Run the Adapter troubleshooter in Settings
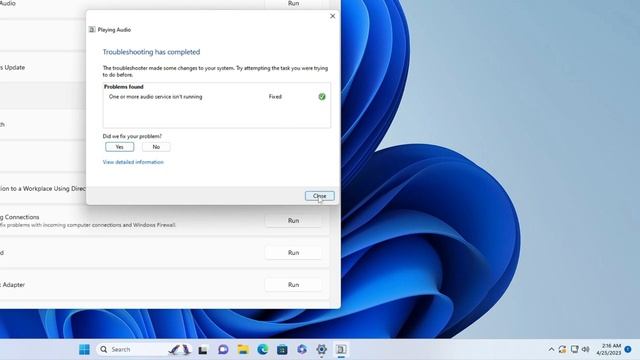The width and height of the screenshot is (640, 360). (x=293, y=285)
